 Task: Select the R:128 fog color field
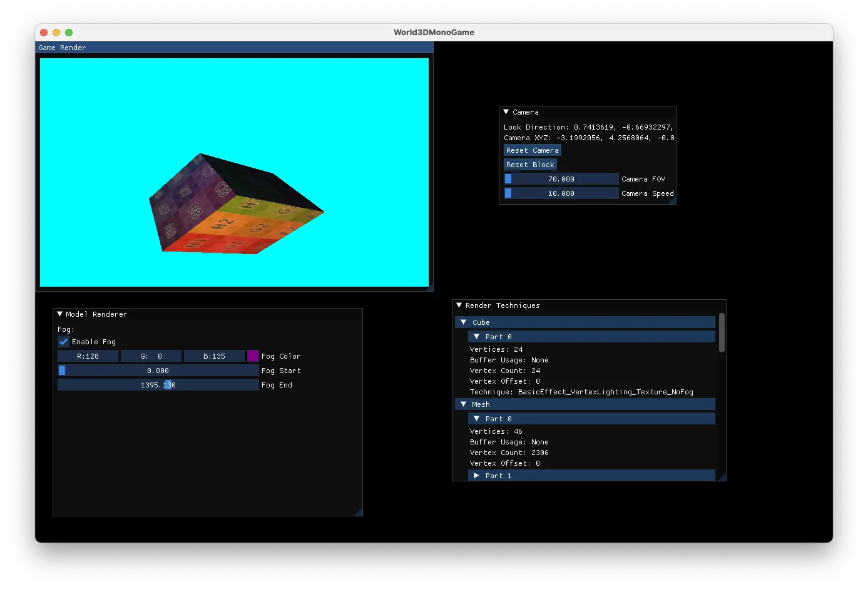(x=88, y=356)
